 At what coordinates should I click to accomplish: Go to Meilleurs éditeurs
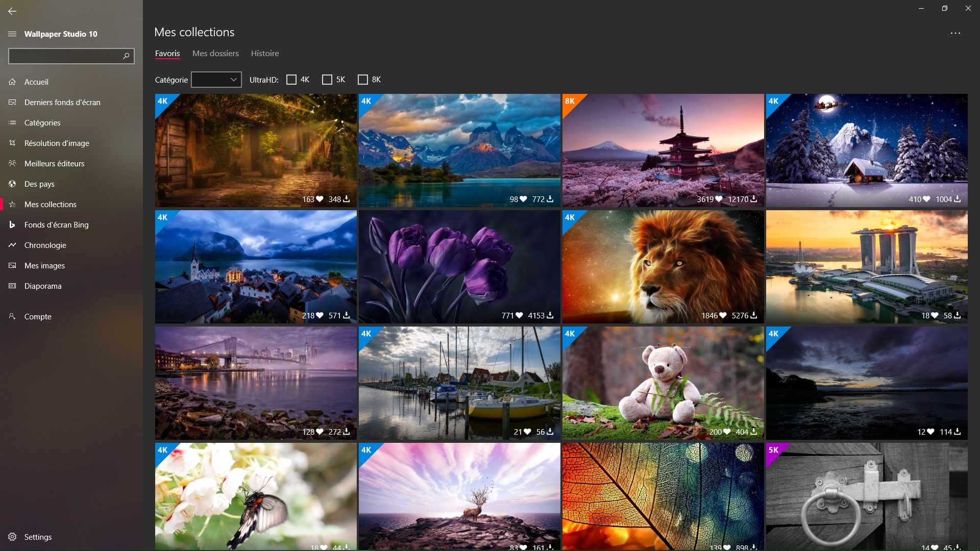pyautogui.click(x=54, y=164)
